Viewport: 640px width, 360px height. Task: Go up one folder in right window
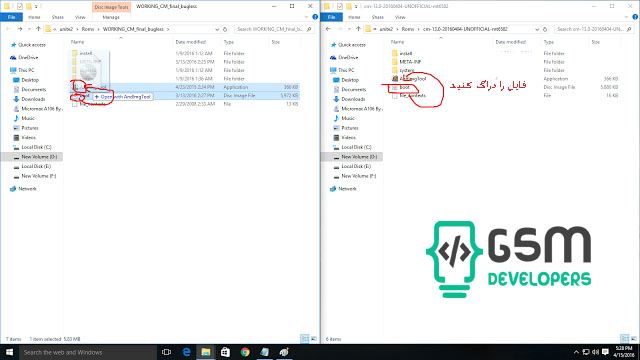click(358, 29)
